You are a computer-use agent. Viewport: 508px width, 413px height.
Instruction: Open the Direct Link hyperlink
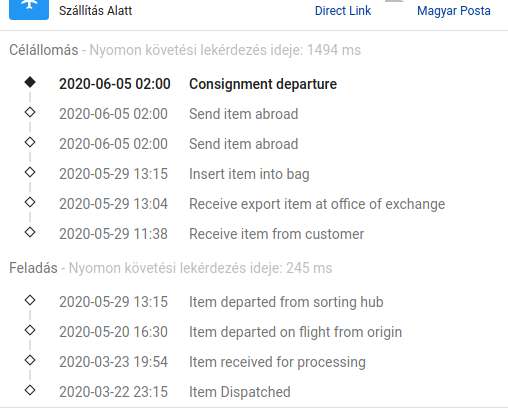click(343, 11)
